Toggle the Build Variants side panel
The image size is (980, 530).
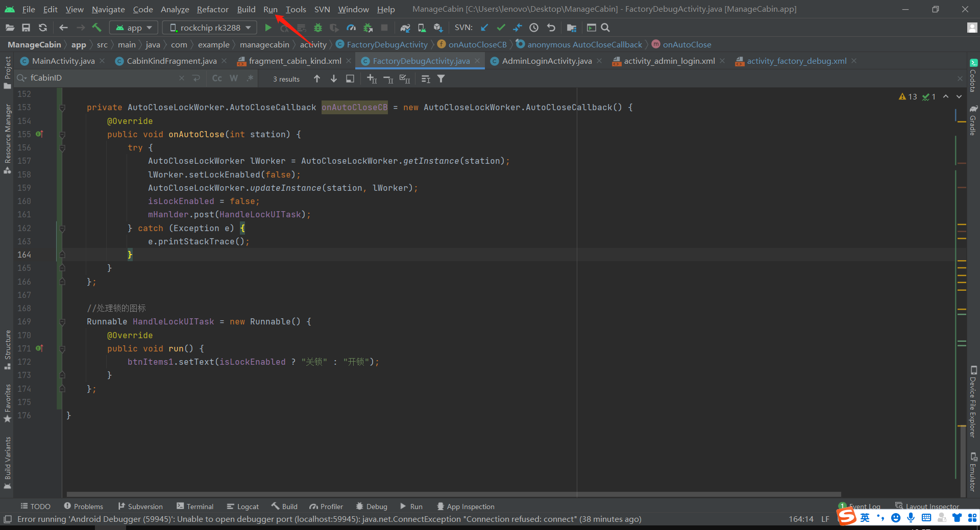(x=7, y=463)
